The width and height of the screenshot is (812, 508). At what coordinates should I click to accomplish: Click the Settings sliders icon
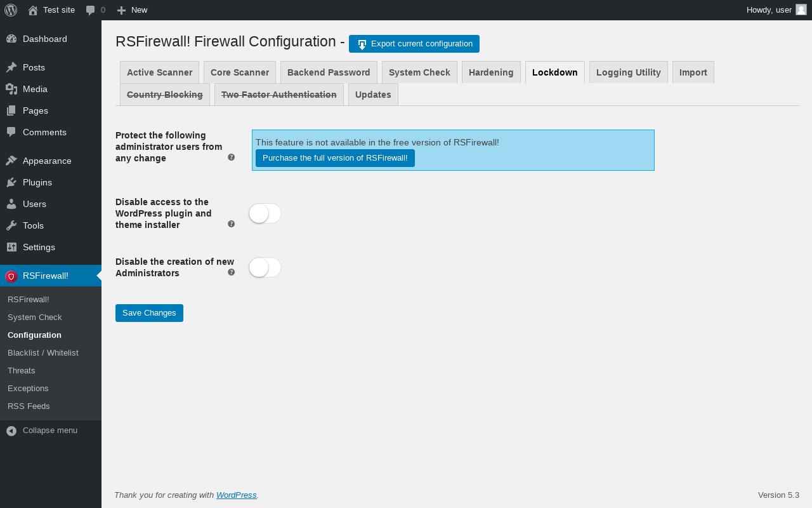coord(11,247)
